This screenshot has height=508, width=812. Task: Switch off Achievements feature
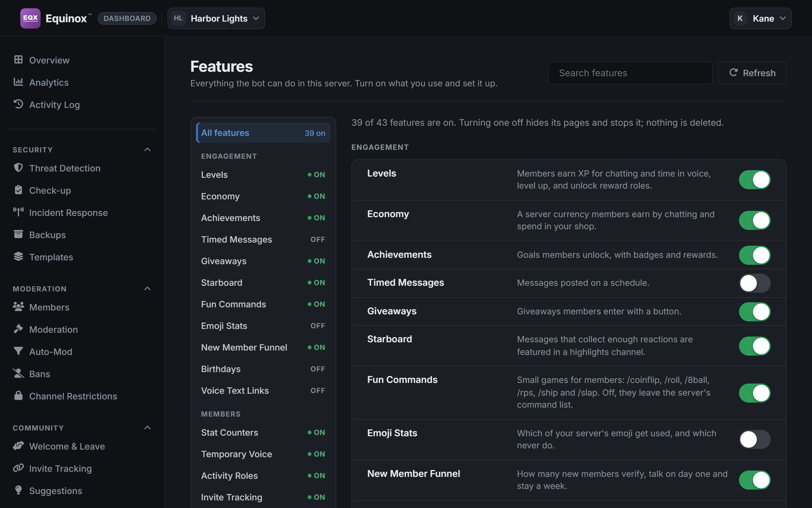[755, 255]
